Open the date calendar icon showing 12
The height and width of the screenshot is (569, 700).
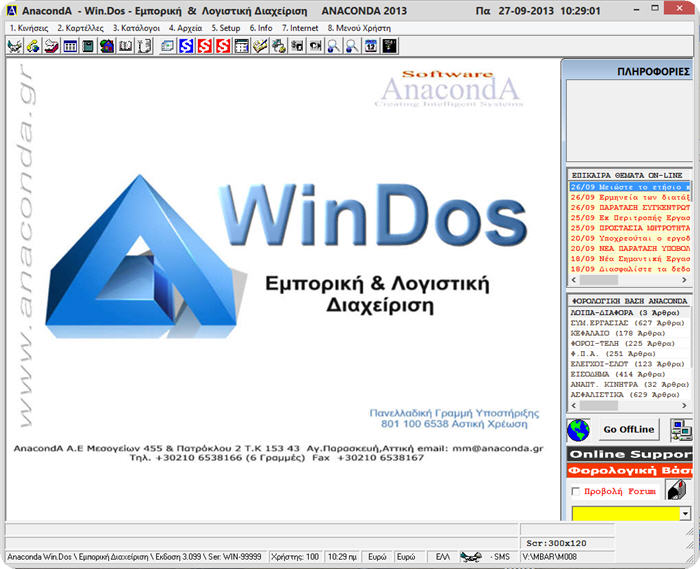(371, 46)
